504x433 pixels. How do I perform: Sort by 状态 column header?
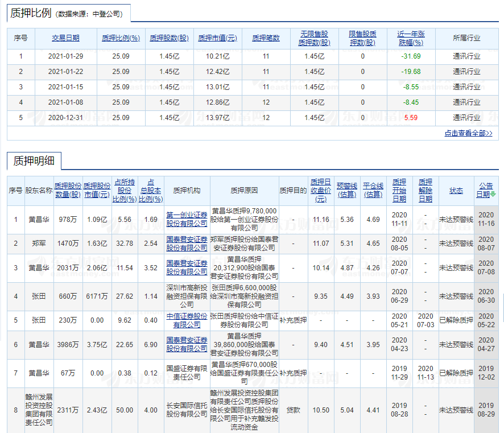(x=456, y=191)
